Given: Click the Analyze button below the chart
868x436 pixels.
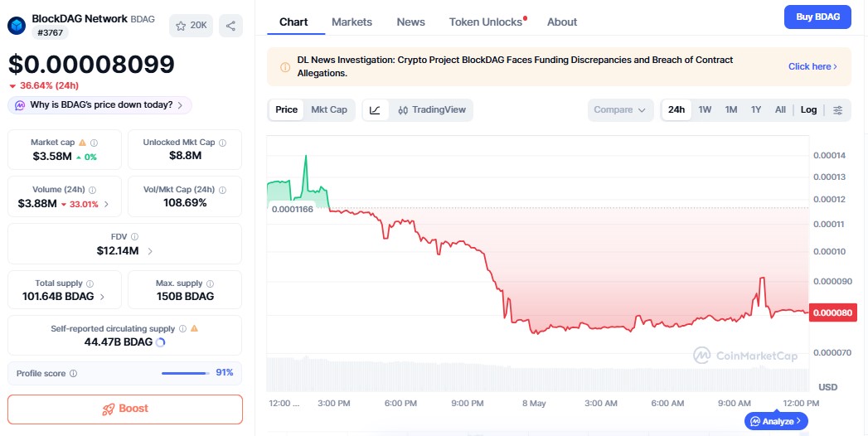Looking at the screenshot, I should pos(776,421).
